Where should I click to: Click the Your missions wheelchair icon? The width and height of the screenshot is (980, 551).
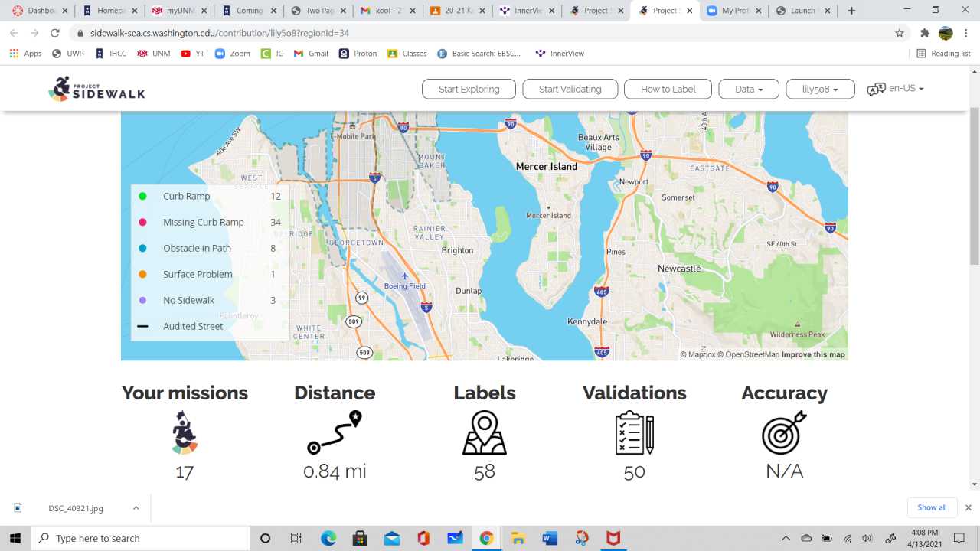coord(185,432)
